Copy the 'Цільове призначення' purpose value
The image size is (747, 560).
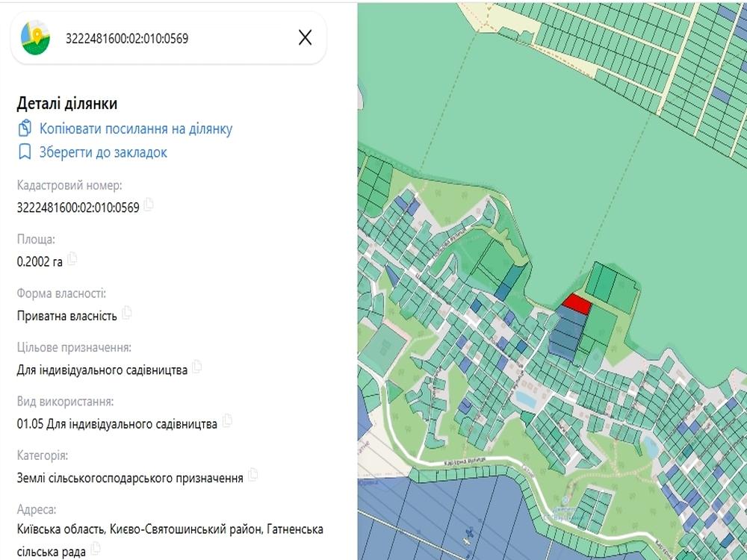197,367
